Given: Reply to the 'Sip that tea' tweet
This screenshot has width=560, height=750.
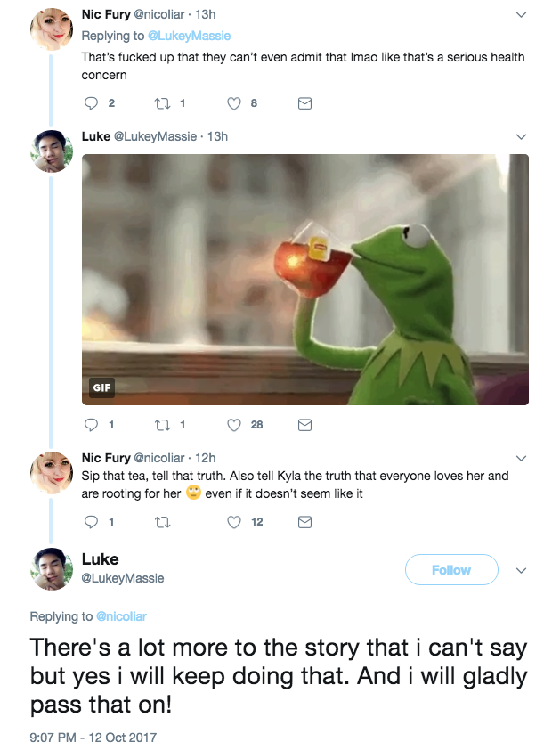Looking at the screenshot, I should coord(90,522).
